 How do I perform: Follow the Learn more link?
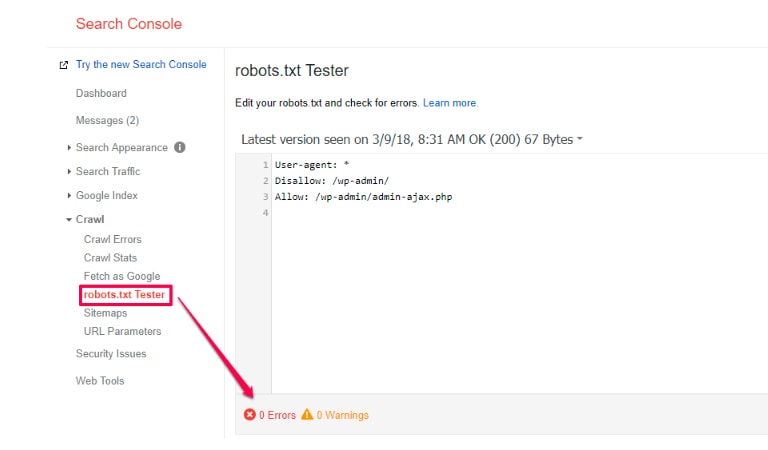tap(450, 103)
